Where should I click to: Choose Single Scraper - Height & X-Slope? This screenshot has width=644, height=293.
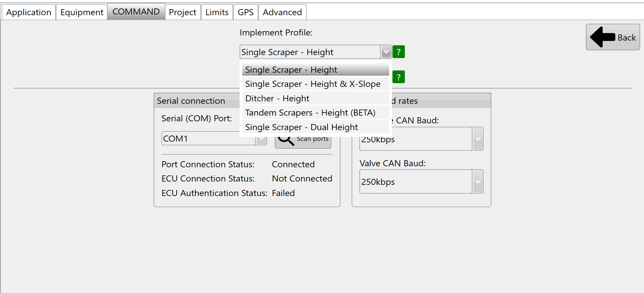coord(316,84)
